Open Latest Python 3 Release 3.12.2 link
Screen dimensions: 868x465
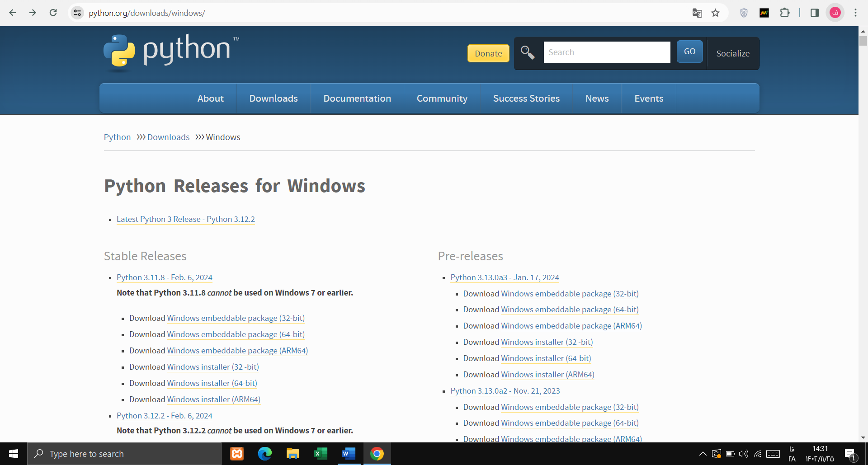[185, 219]
